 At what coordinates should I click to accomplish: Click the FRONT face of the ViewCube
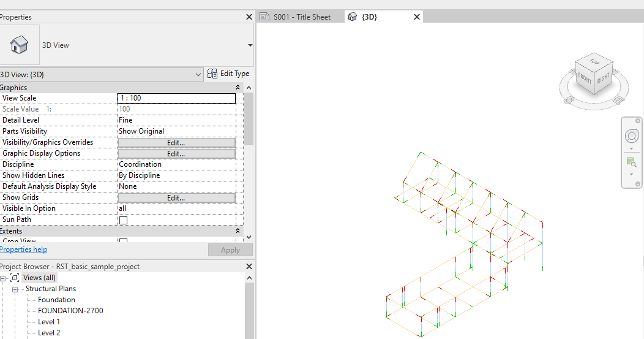[x=585, y=78]
